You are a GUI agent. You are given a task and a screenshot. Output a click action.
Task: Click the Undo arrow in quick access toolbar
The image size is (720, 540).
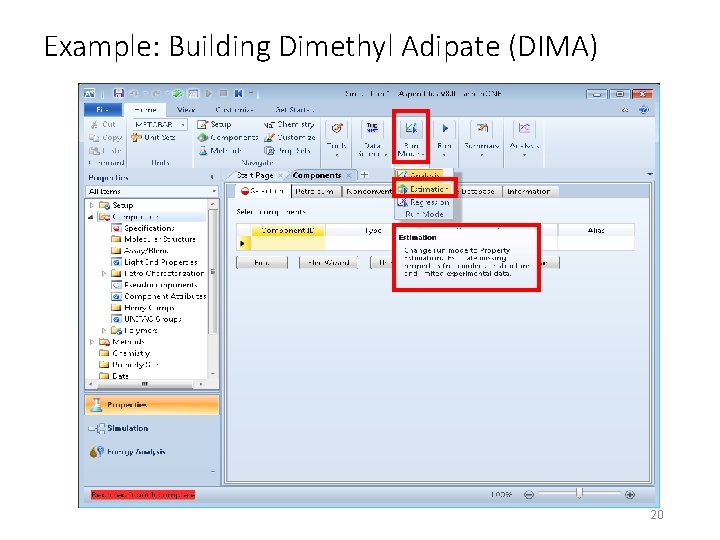pyautogui.click(x=134, y=94)
